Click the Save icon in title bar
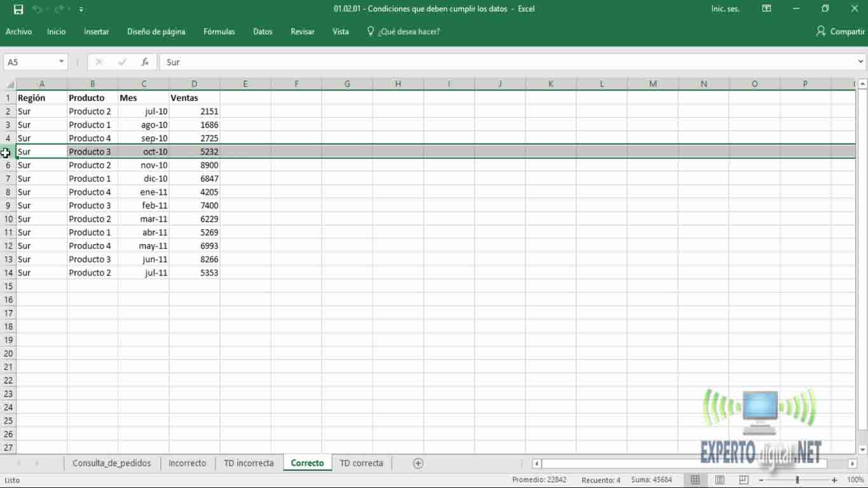Viewport: 868px width, 488px height. 18,10
